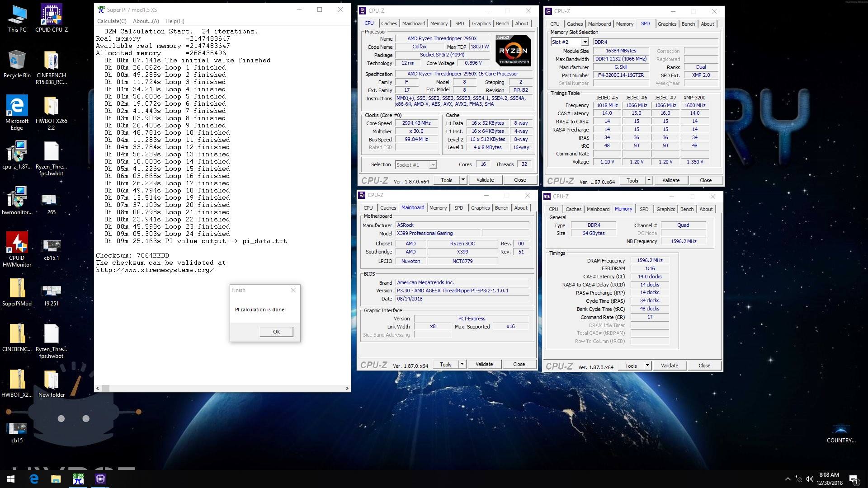
Task: Open New folder desktop icon
Action: point(52,383)
